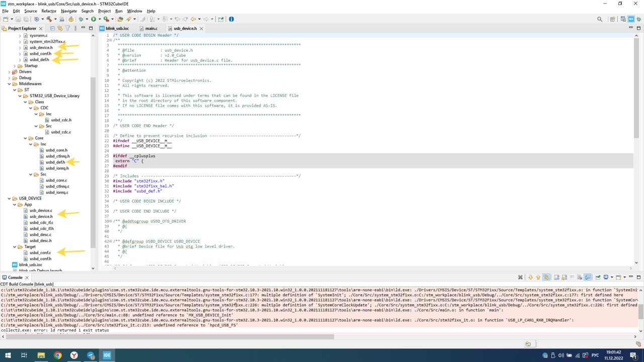Viewport: 644px width, 362px height.
Task: Collapse the USB_DEVICE folder
Action: 9,199
